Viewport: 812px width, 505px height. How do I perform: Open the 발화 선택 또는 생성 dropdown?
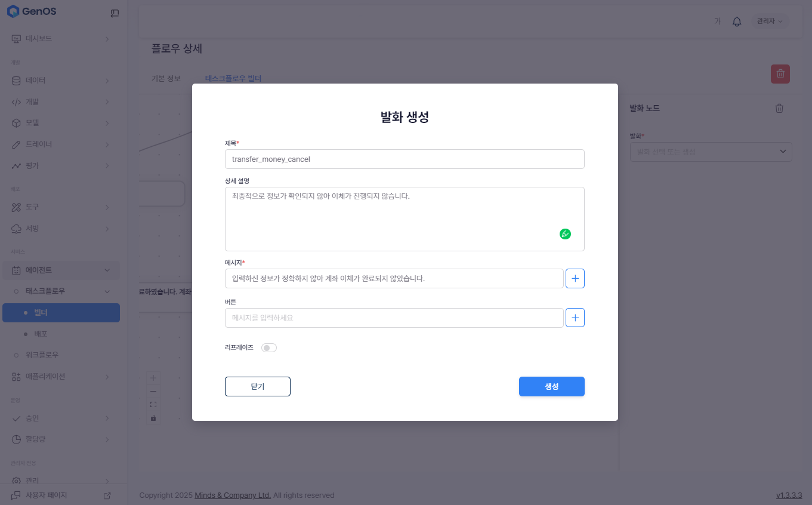(711, 152)
